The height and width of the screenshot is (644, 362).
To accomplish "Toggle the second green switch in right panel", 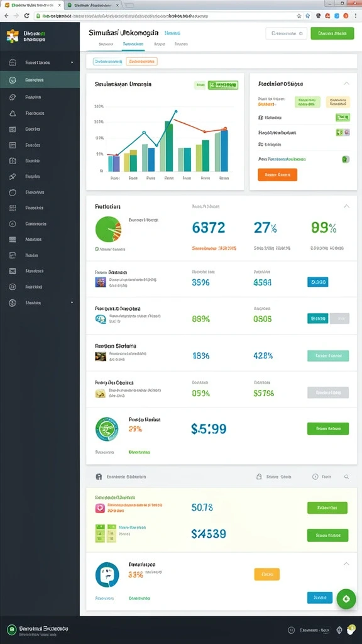I will (x=343, y=132).
